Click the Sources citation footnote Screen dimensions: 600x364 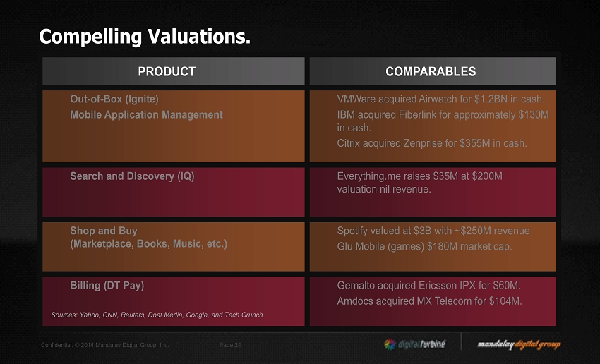157,315
